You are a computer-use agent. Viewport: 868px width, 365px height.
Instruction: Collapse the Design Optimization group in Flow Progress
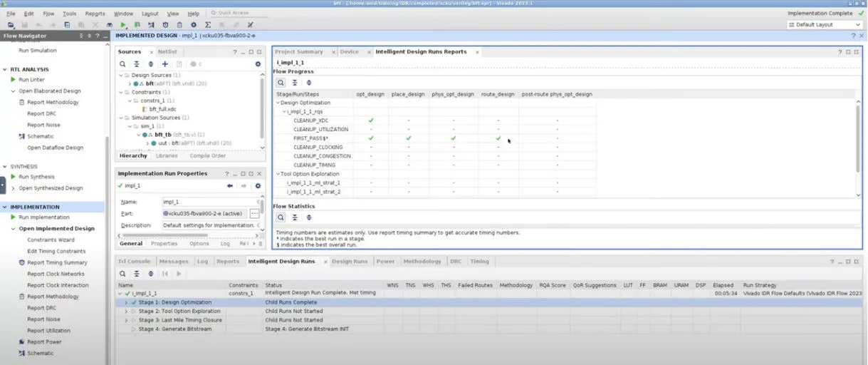click(278, 103)
